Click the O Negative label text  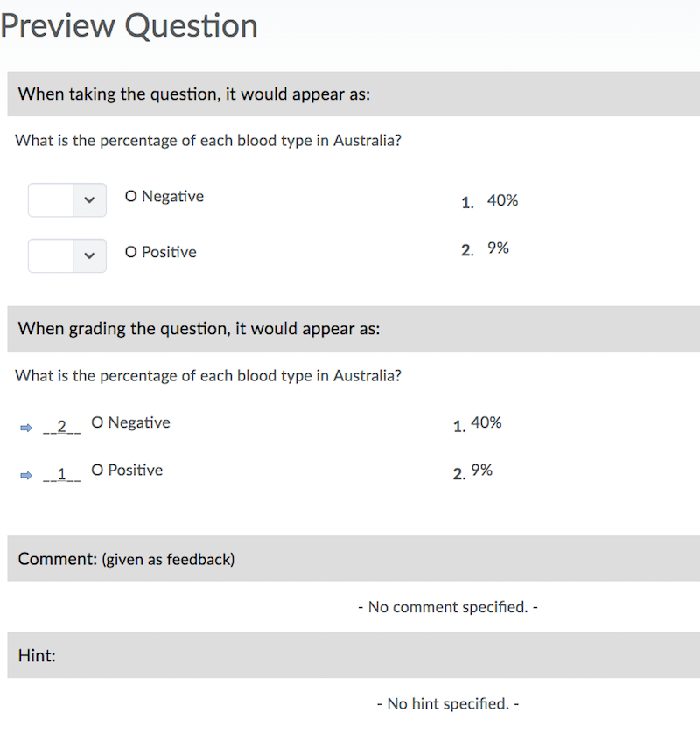164,196
